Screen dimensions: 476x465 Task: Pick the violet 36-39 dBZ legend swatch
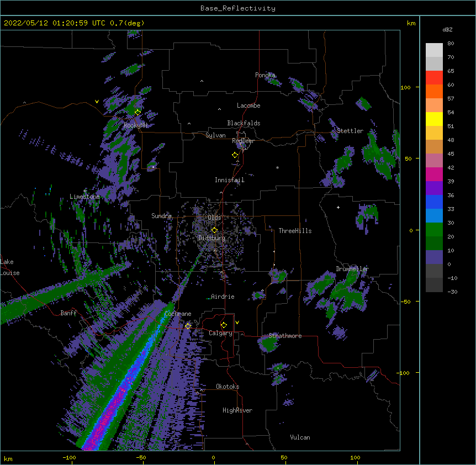[434, 188]
